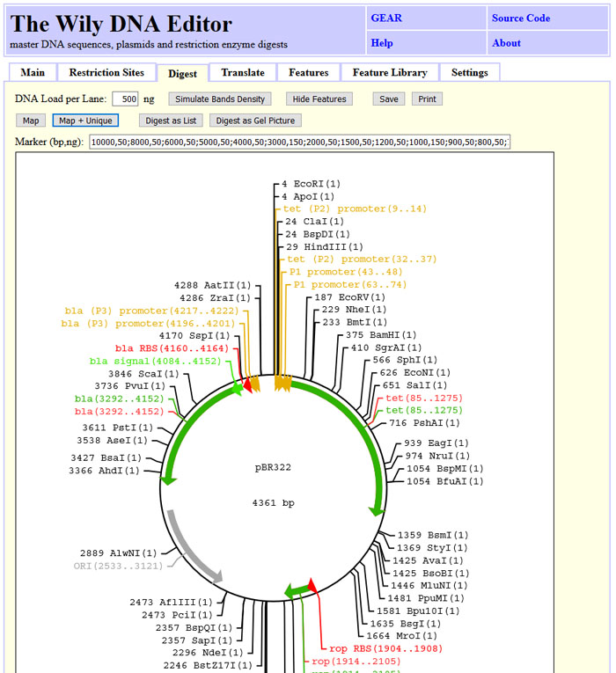Focus the Marker (bp,ng) text field
Screen dimensions: 616x673
point(299,143)
